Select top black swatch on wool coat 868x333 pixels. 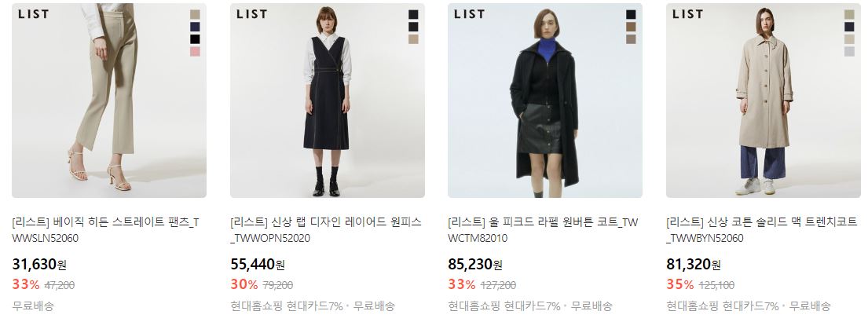(631, 14)
